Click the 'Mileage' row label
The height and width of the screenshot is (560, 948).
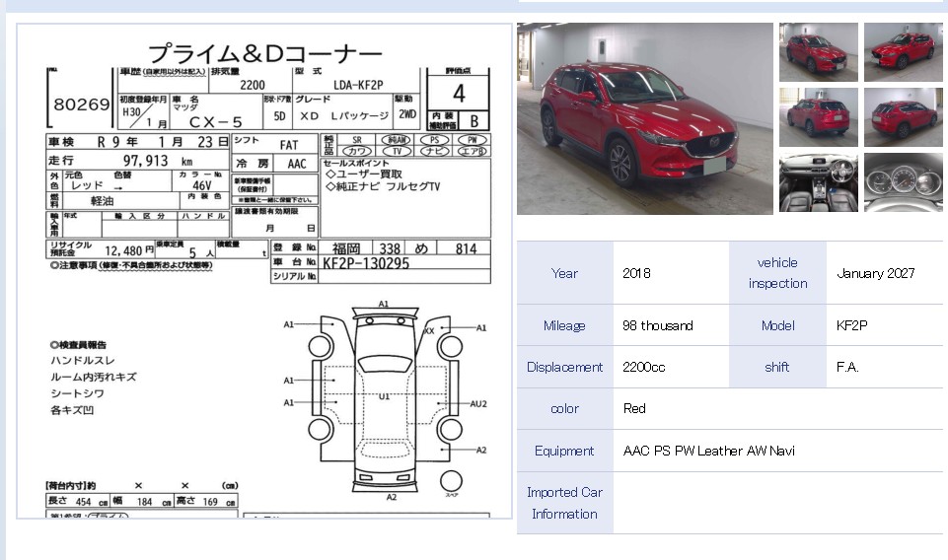pyautogui.click(x=564, y=325)
